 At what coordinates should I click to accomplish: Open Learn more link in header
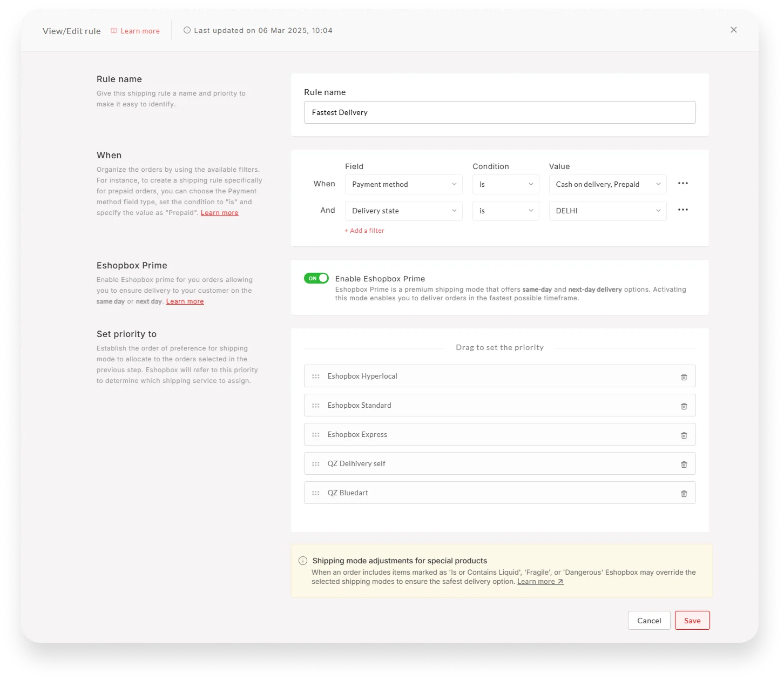(x=140, y=31)
